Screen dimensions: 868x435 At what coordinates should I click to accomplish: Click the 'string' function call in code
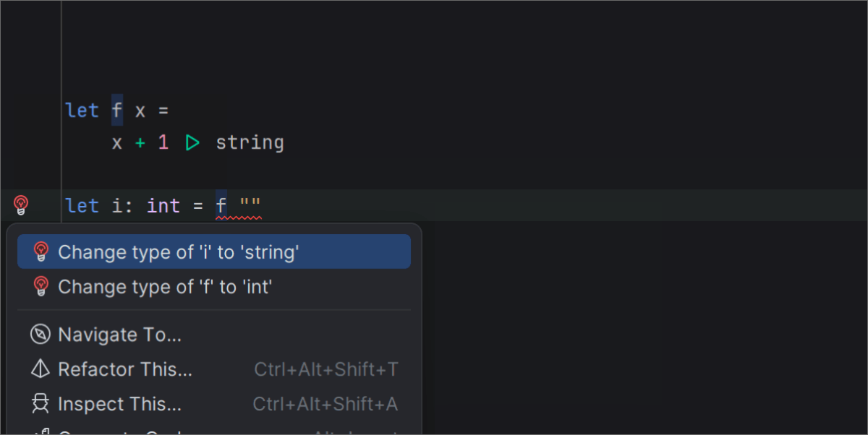tap(250, 143)
